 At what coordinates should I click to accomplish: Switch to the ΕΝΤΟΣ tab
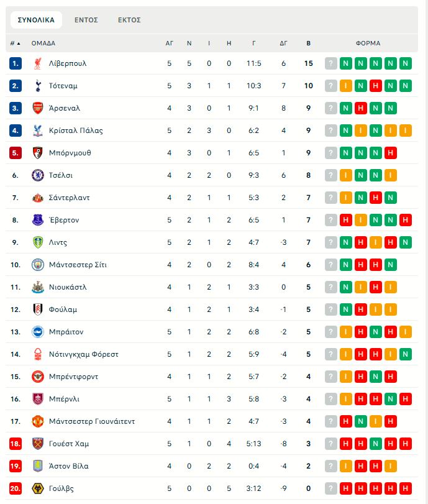[x=86, y=20]
